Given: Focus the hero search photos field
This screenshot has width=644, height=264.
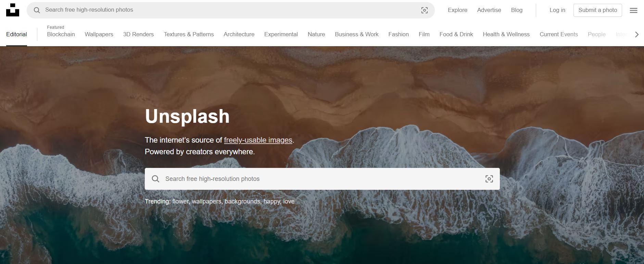Looking at the screenshot, I should pyautogui.click(x=322, y=179).
